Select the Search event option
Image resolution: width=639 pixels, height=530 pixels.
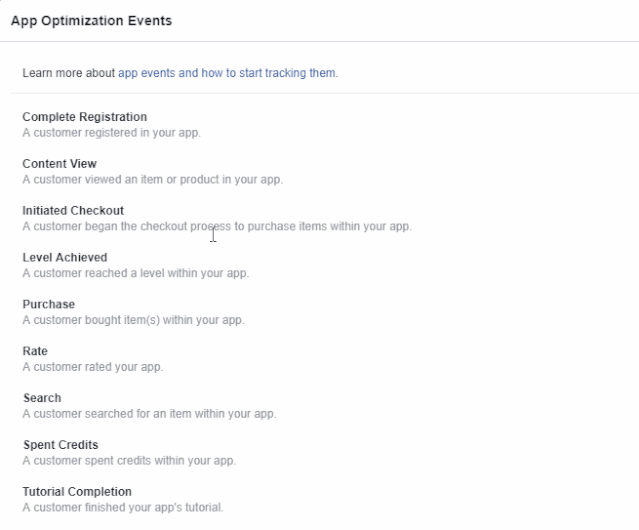(42, 398)
